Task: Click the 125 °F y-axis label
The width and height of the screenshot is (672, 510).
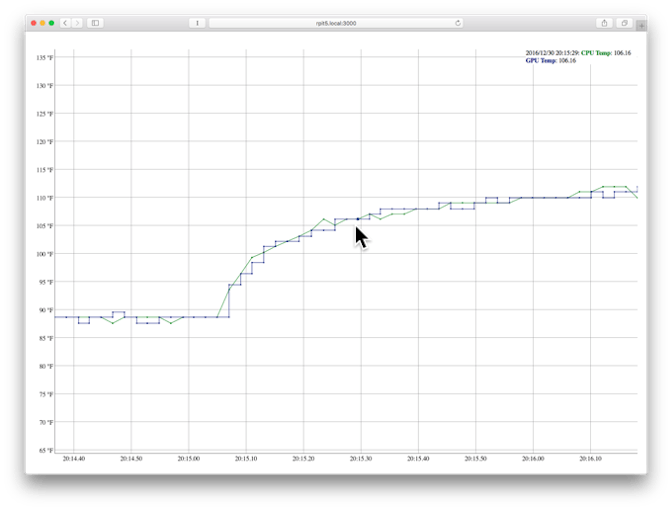Action: coord(45,114)
